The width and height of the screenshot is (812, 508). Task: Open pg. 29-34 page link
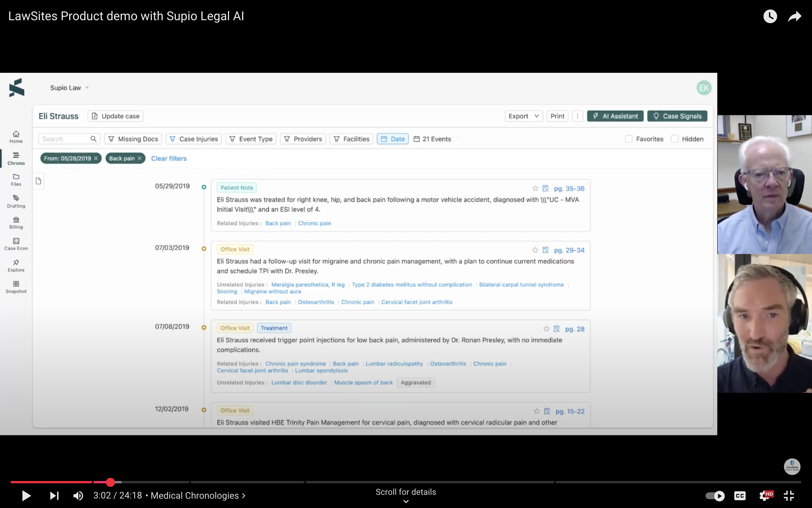click(569, 250)
